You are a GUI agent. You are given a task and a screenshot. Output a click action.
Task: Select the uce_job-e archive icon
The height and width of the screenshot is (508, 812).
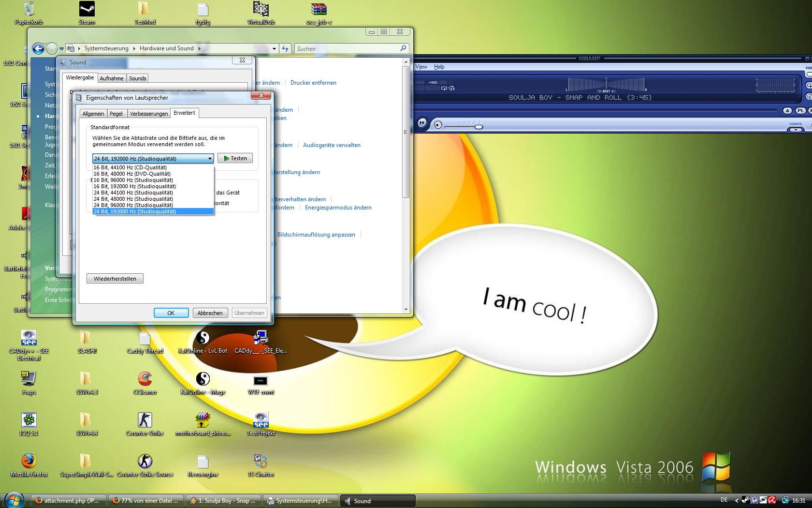[319, 13]
